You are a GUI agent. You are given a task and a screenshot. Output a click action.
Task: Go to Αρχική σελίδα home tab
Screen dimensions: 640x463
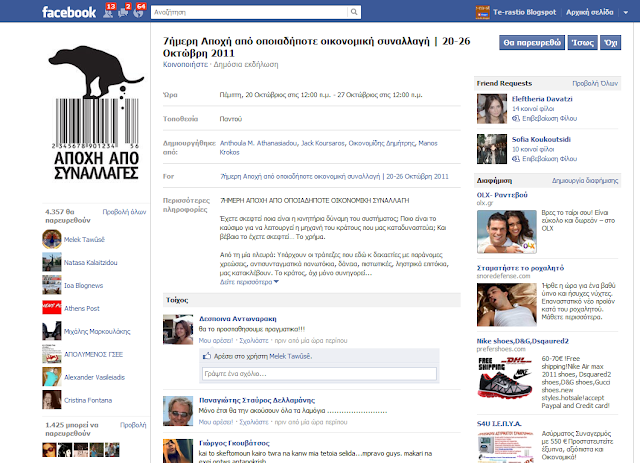[589, 12]
